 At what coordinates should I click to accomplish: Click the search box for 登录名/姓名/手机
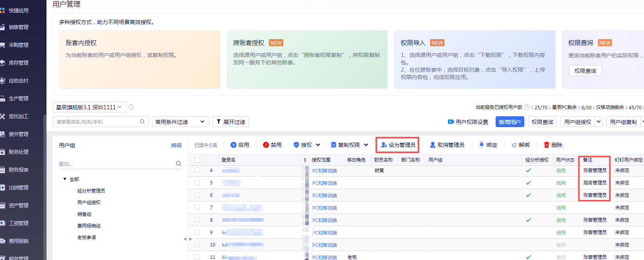tap(100, 122)
